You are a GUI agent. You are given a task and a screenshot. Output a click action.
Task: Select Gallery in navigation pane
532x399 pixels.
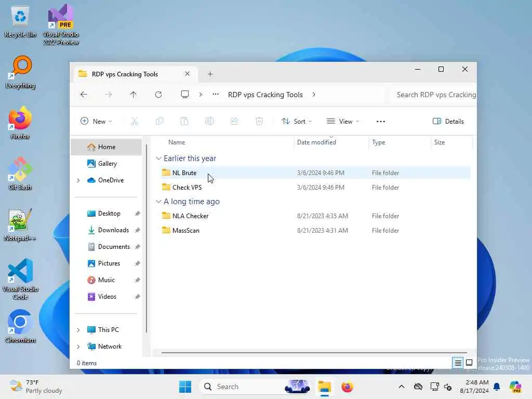pos(106,164)
